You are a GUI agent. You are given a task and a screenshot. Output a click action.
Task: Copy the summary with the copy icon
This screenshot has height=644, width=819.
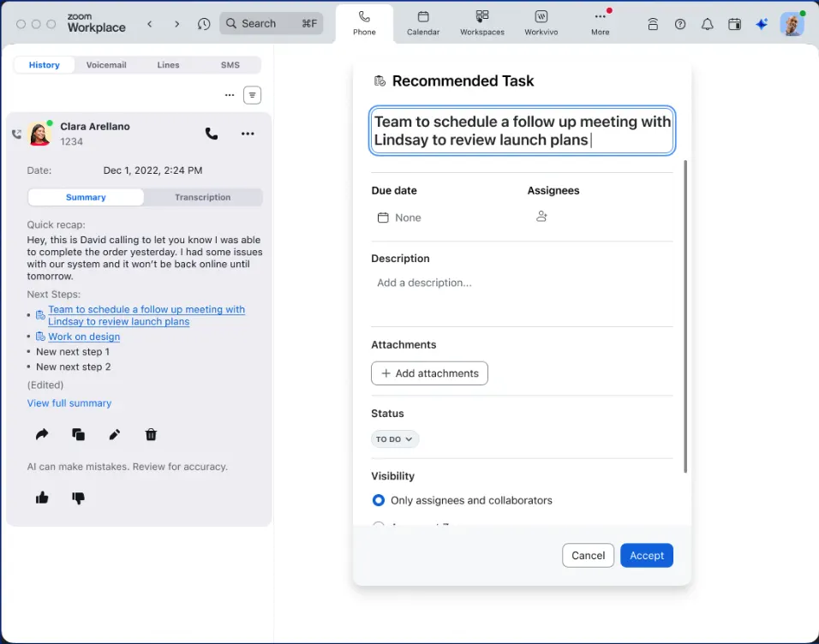pyautogui.click(x=78, y=434)
